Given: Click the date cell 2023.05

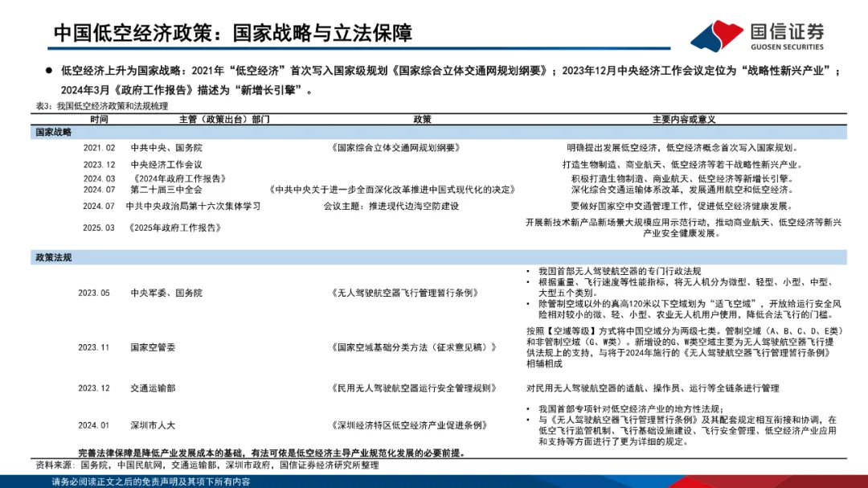Looking at the screenshot, I should (93, 293).
